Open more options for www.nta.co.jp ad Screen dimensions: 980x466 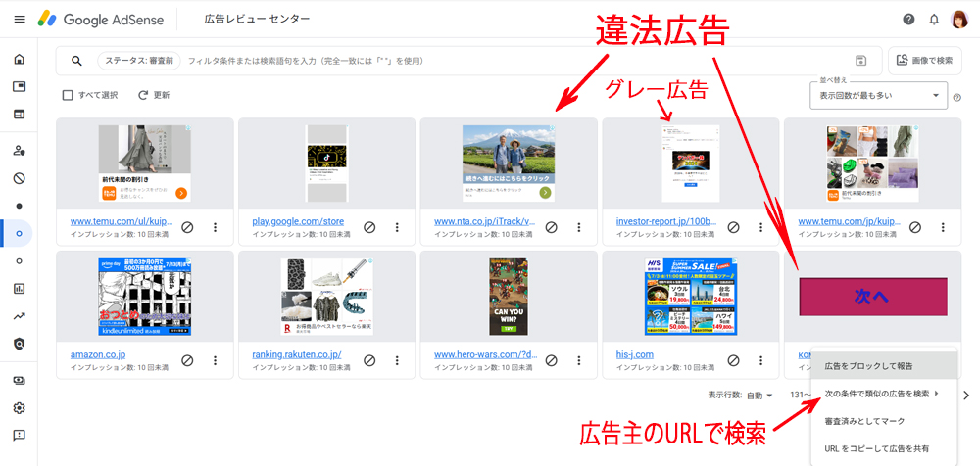(x=579, y=227)
